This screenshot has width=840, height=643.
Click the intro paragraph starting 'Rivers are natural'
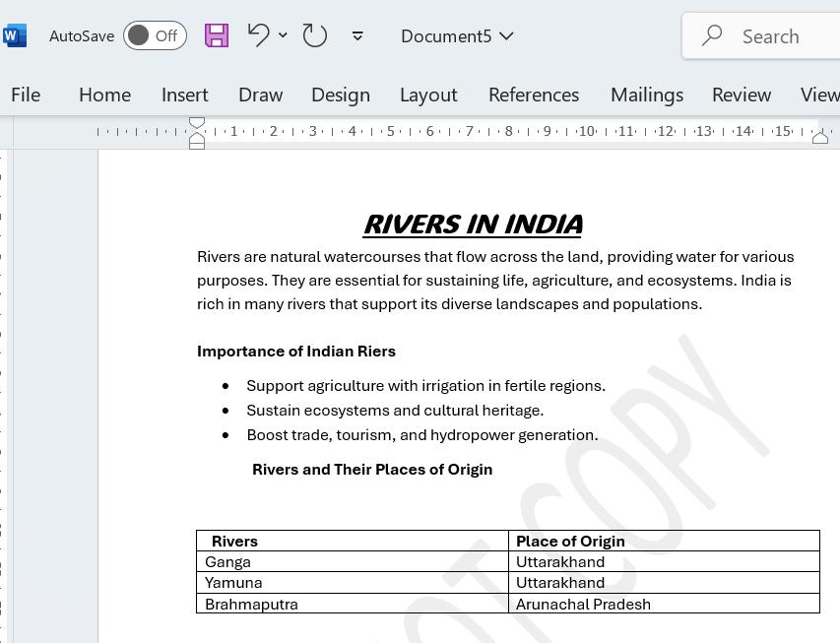coord(495,281)
